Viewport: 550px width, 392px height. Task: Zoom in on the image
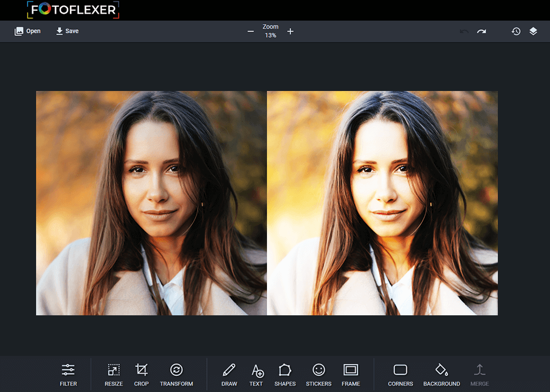[290, 31]
